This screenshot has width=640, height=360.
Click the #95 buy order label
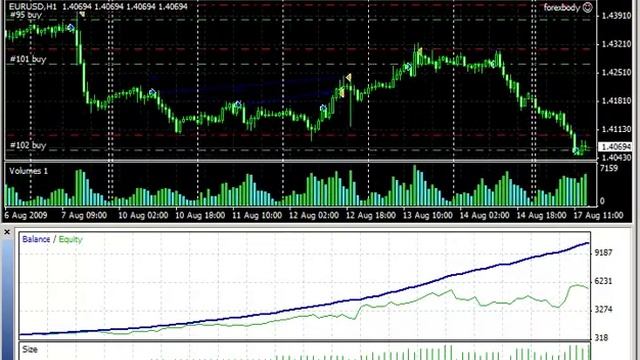pos(25,15)
